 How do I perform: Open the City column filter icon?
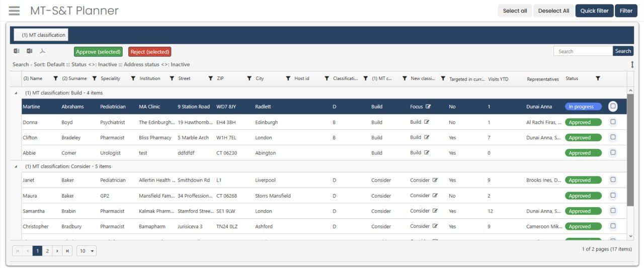(x=288, y=78)
